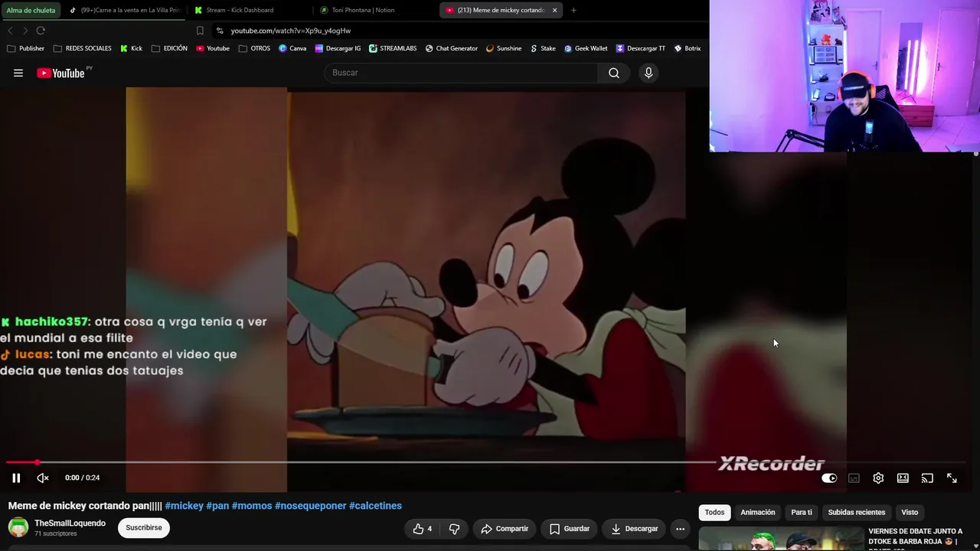The height and width of the screenshot is (551, 980).
Task: Open the #calcetines hashtag link
Action: (375, 506)
